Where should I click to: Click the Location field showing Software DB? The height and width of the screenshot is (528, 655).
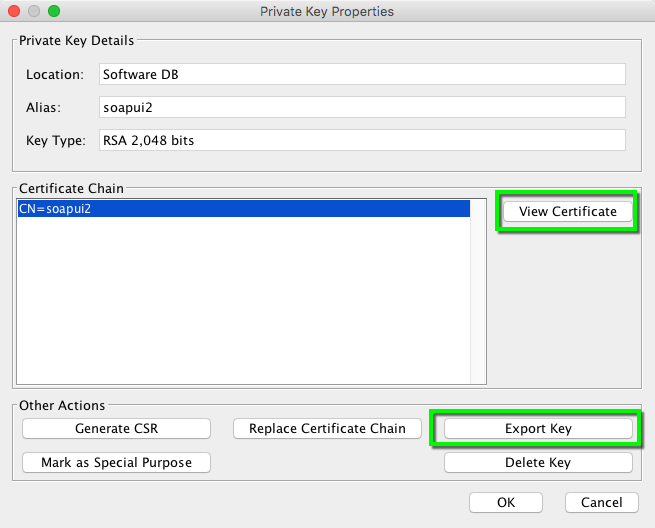point(362,74)
